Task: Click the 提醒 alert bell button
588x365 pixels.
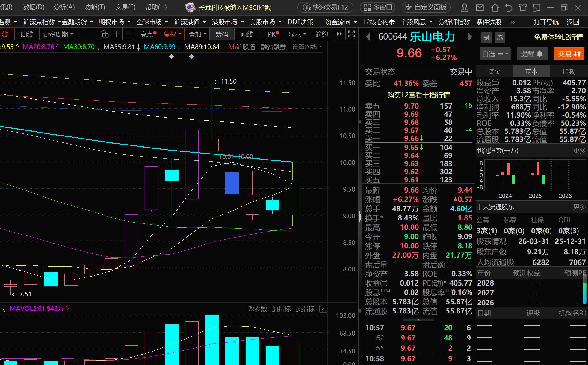Action: tap(532, 54)
